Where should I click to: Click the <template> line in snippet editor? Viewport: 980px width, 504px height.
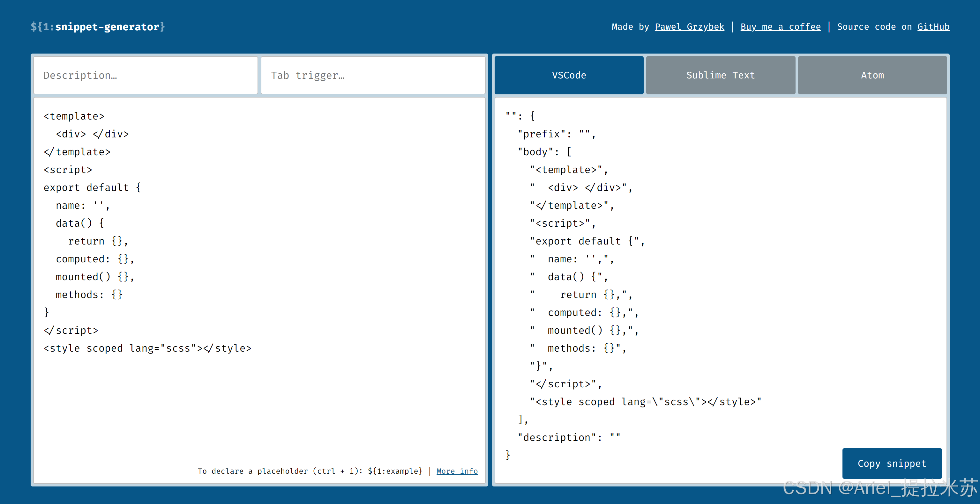(x=74, y=116)
